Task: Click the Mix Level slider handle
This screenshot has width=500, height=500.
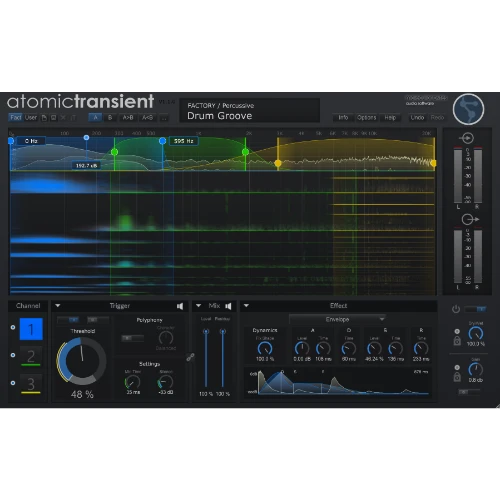Action: tap(206, 331)
